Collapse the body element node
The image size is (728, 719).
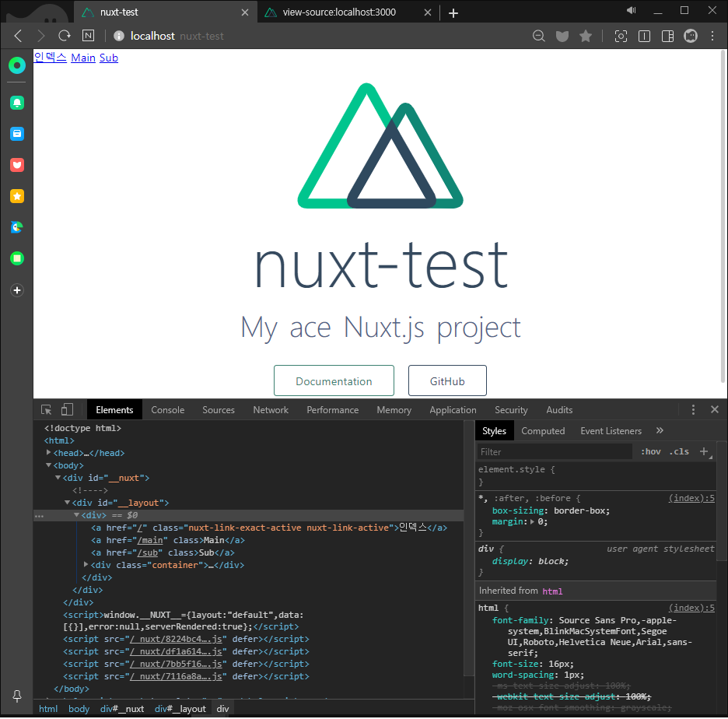[x=48, y=465]
